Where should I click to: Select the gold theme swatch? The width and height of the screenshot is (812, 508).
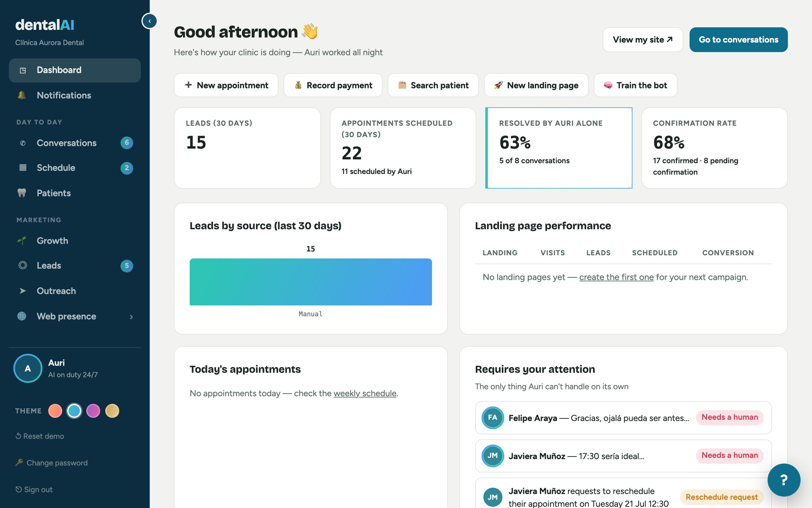coord(112,411)
